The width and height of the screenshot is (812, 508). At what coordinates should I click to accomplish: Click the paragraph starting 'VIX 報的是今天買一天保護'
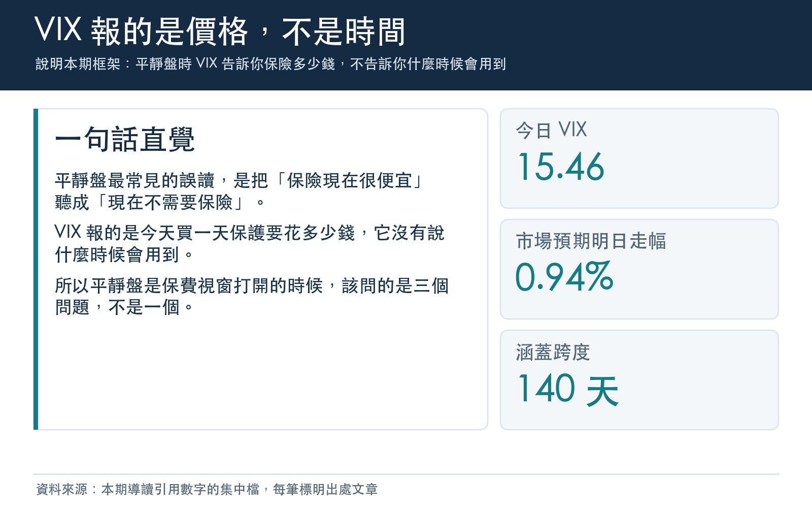click(250, 244)
